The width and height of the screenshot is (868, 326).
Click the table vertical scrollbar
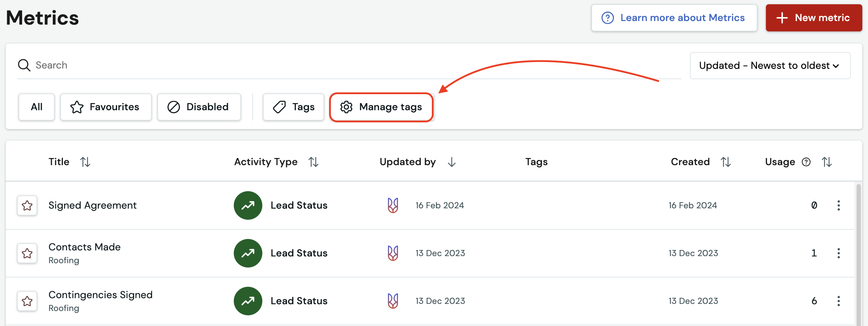858,254
